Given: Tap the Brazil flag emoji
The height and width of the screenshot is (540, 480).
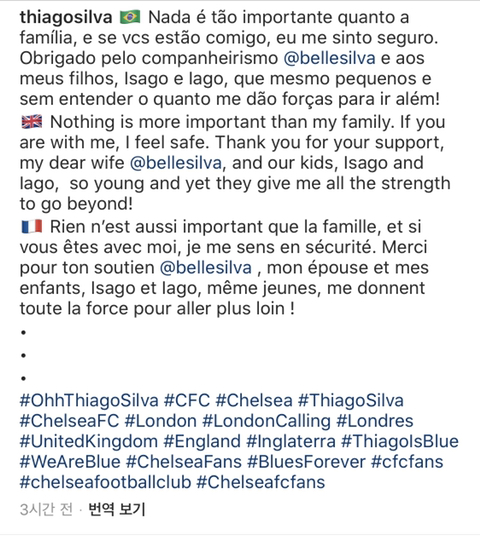Looking at the screenshot, I should point(130,17).
